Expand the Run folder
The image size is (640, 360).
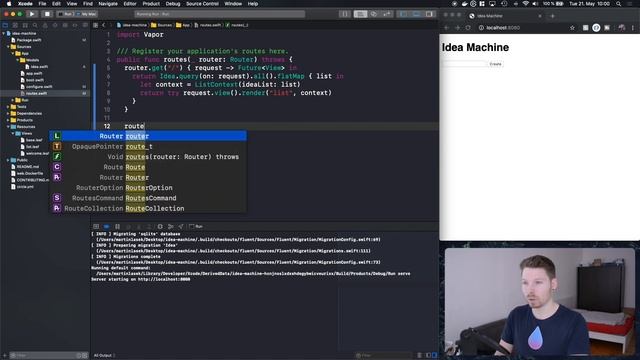13,100
